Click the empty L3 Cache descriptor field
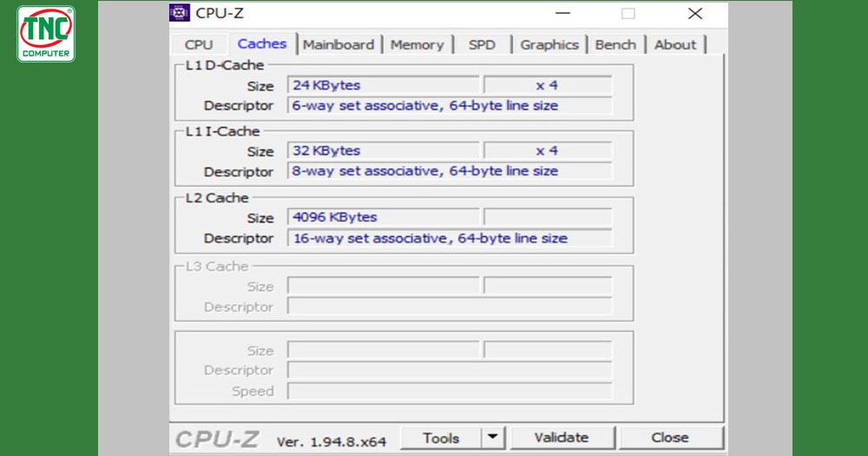Viewport: 868px width, 456px height. coord(450,307)
